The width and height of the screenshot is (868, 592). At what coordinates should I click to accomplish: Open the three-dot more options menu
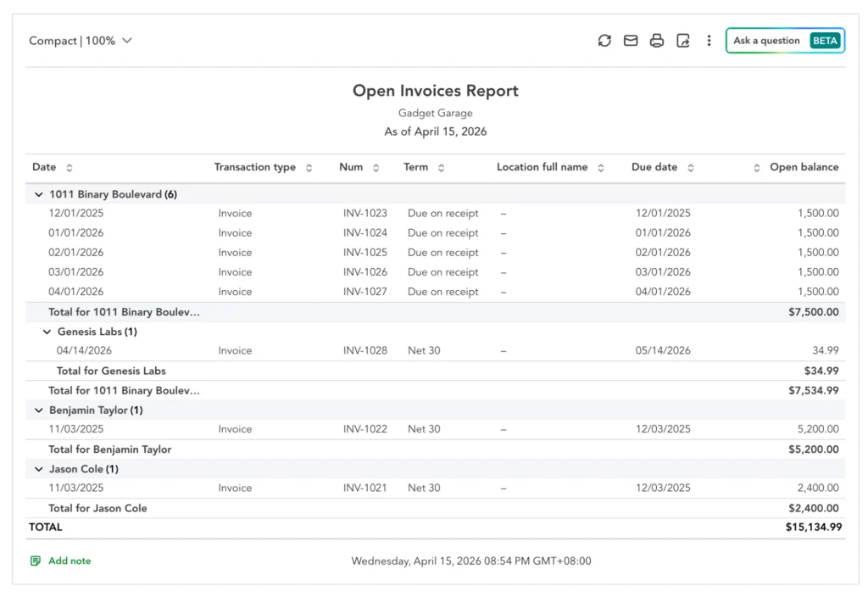pyautogui.click(x=709, y=41)
